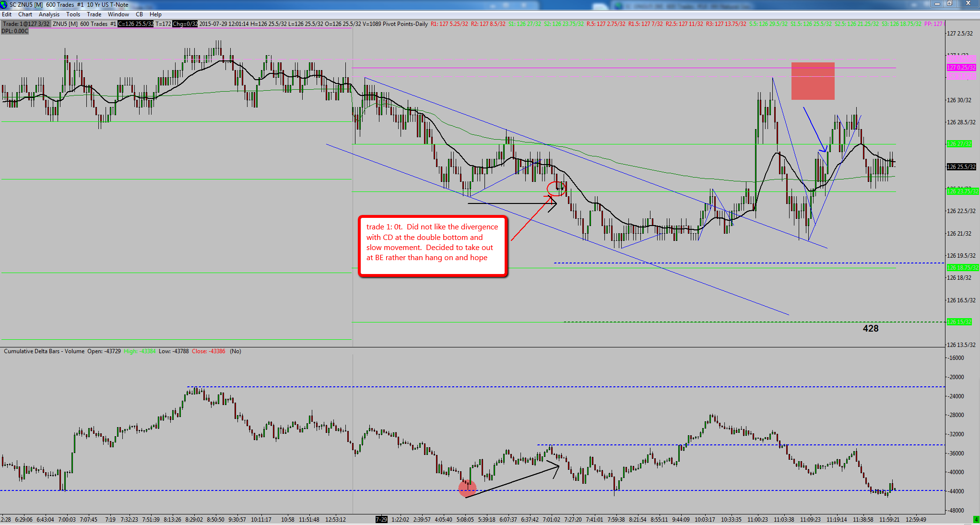Click the 'S3: 126 18.75/32' pivot value
The height and width of the screenshot is (525, 980).
point(901,24)
